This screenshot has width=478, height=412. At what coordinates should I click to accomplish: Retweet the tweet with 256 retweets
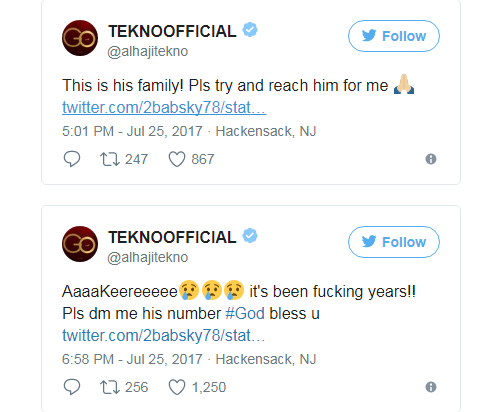110,387
